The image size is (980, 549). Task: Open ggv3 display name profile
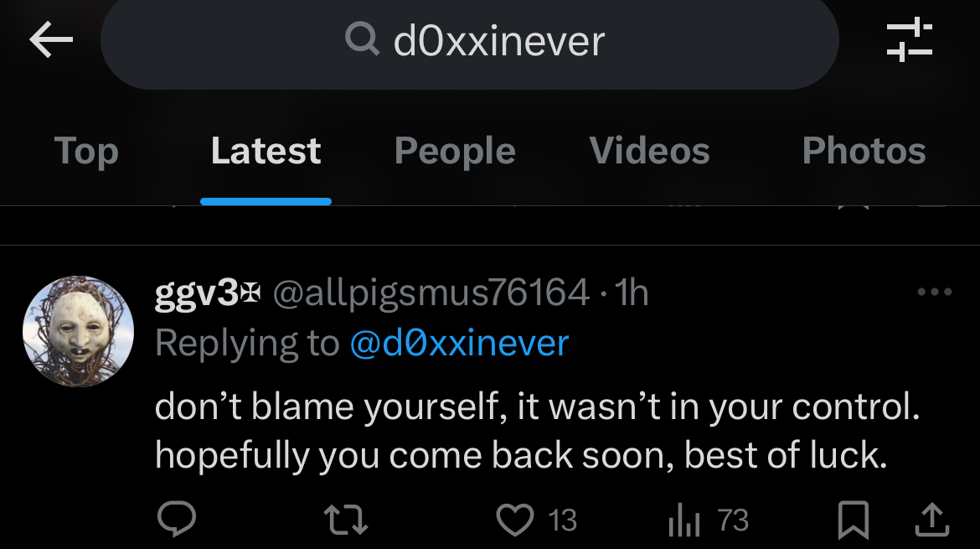(x=207, y=292)
